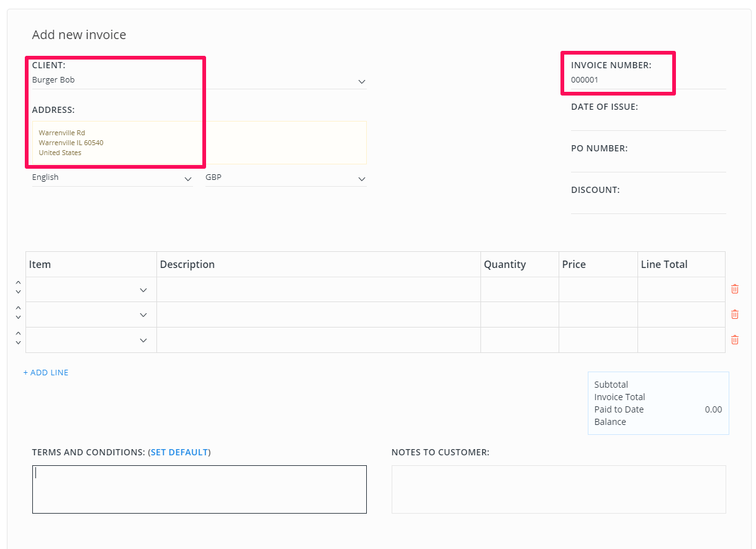
Task: Click the Warrenville Rd address box
Action: point(199,143)
